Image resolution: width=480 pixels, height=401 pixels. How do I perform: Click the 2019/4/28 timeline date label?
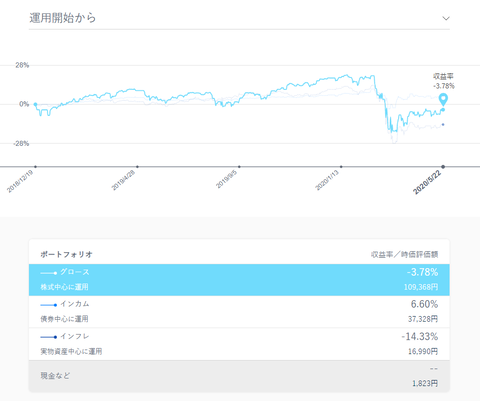(123, 180)
